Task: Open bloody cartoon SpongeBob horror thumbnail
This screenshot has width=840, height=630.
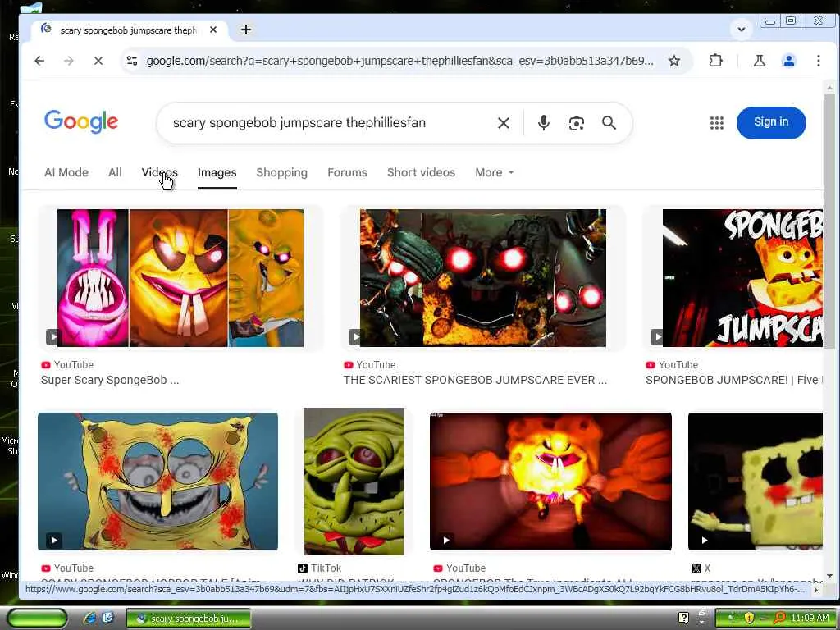Action: coord(157,481)
